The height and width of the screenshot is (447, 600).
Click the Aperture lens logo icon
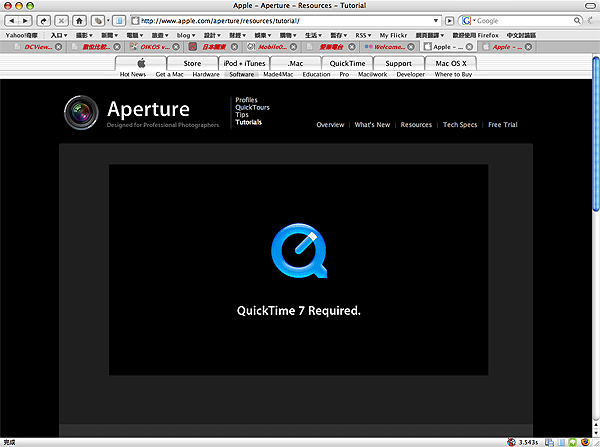(x=81, y=113)
